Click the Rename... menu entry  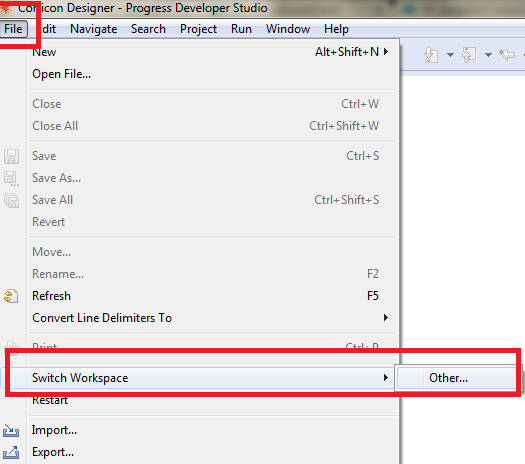213,274
